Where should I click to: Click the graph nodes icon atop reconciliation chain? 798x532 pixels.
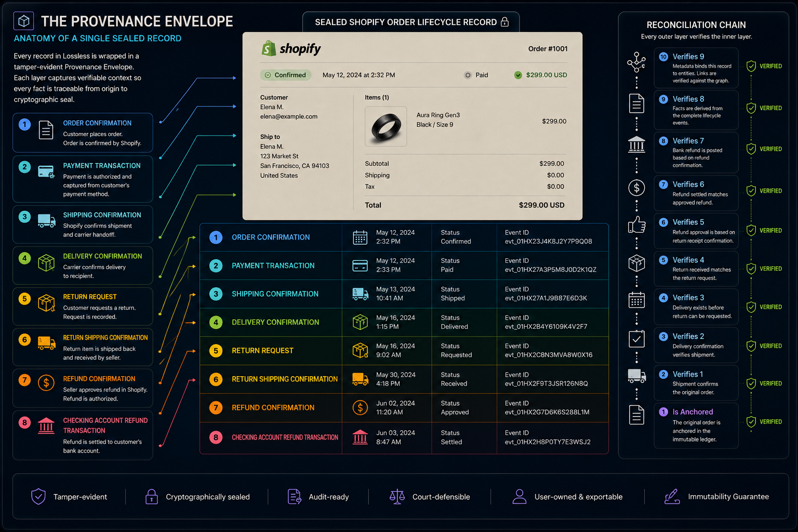tap(636, 62)
